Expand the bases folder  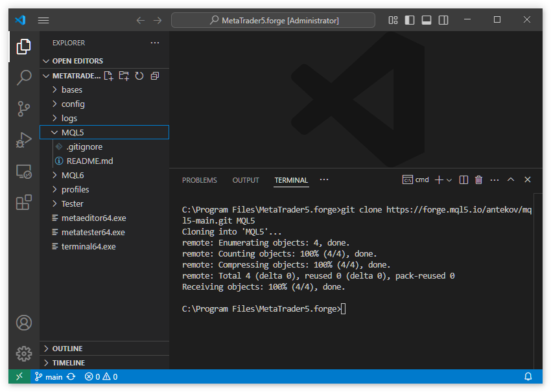[x=104, y=90]
